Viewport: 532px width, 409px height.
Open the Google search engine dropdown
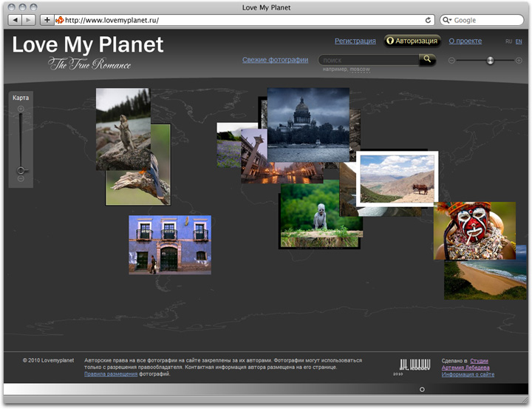448,20
